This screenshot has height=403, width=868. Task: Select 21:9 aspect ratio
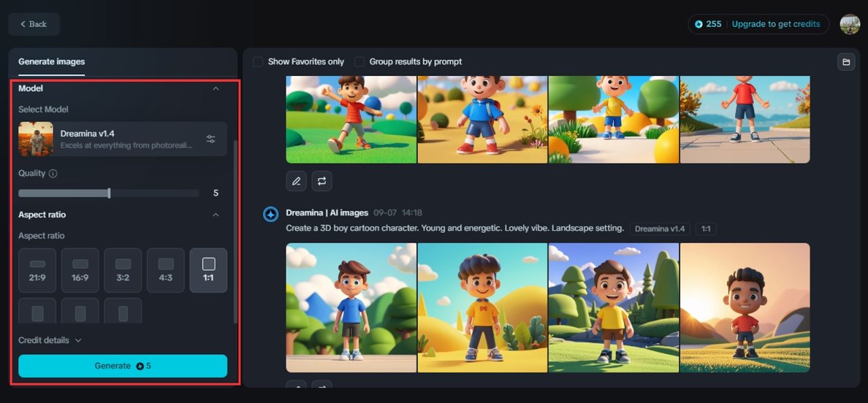pyautogui.click(x=37, y=270)
